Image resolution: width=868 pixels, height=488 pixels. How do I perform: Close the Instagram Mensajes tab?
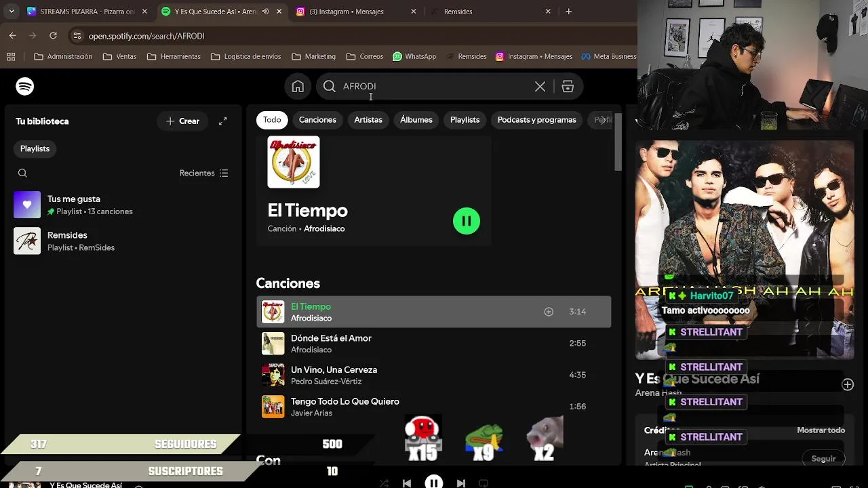click(414, 12)
